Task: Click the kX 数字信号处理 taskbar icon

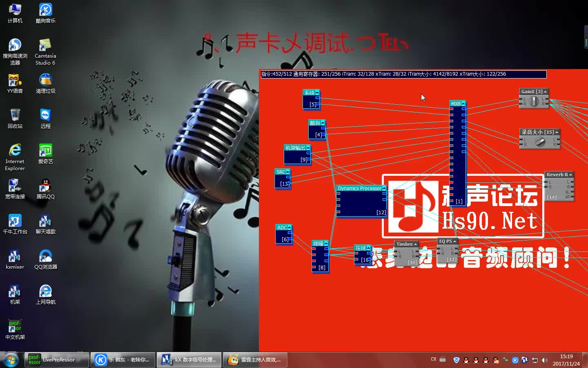Action: (x=189, y=360)
